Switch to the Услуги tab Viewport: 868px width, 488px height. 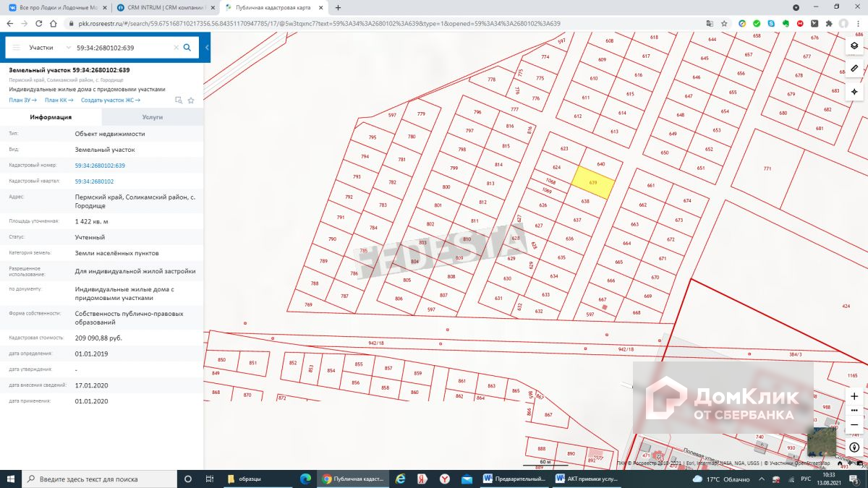(x=153, y=116)
